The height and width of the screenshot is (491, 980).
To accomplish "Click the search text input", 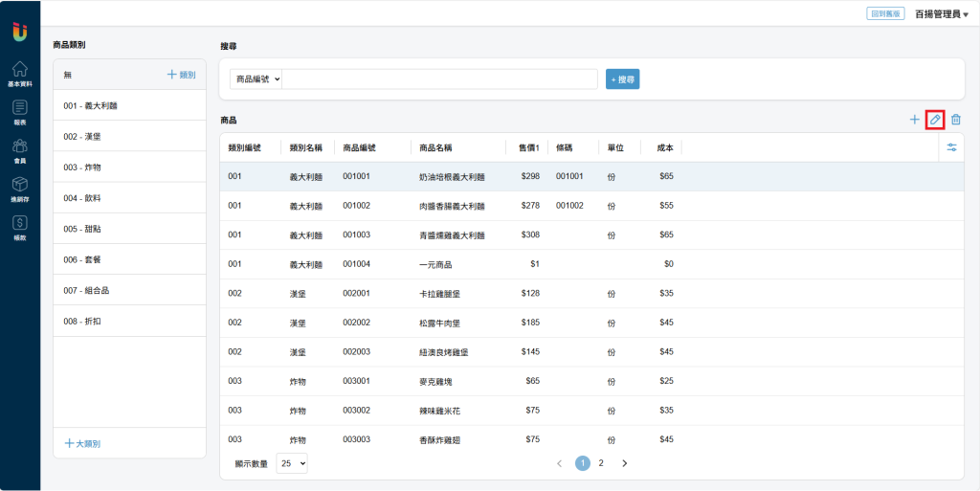I will [440, 79].
